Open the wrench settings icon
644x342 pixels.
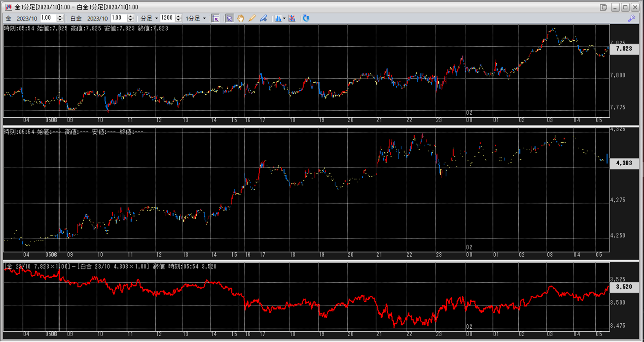point(631,18)
